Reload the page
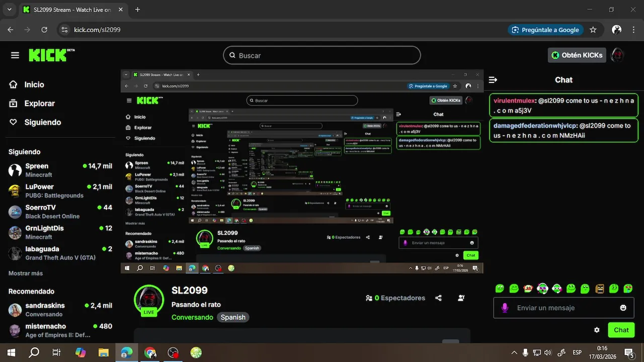Image resolution: width=644 pixels, height=362 pixels. [x=44, y=30]
